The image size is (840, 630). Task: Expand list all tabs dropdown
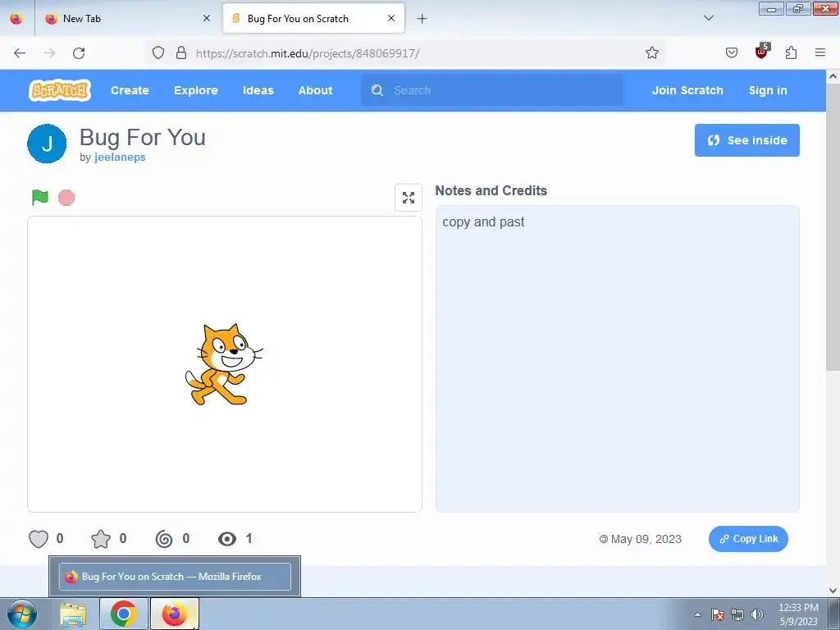708,18
